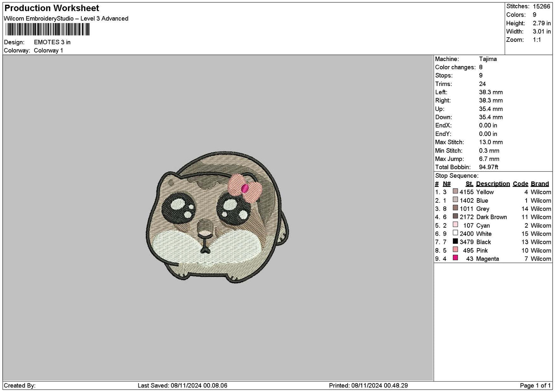Viewport: 555px width, 392px height.
Task: Click the 'Stop Sequence:' heading
Action: 457,176
